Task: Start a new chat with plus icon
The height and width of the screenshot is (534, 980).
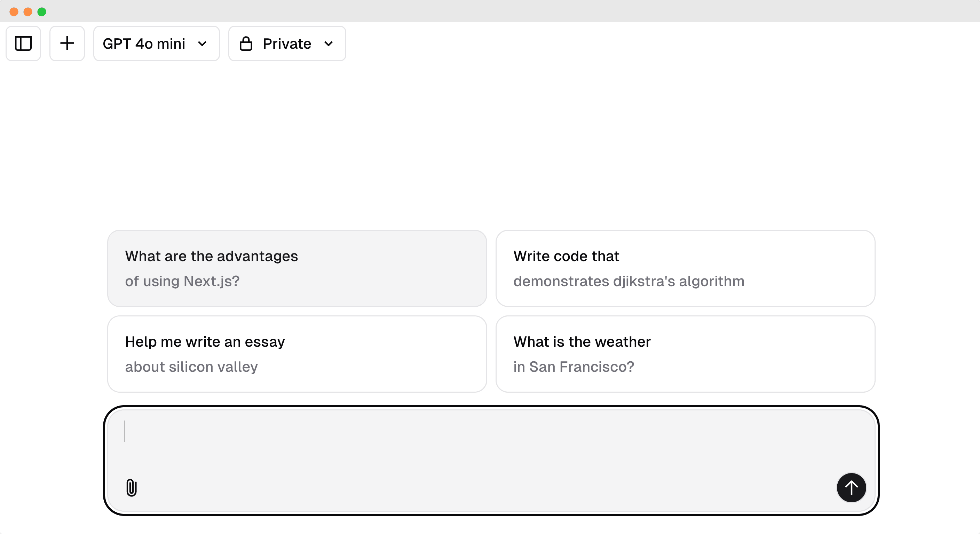Action: click(x=67, y=44)
